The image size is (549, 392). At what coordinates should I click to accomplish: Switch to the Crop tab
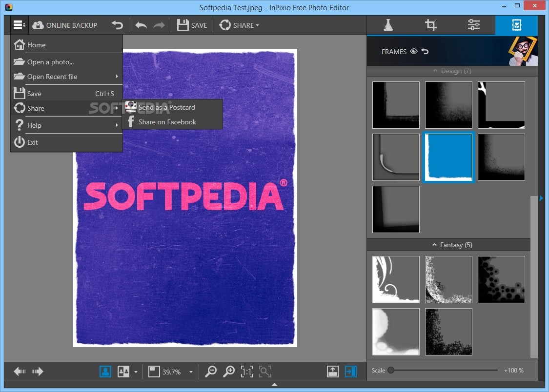tap(430, 25)
